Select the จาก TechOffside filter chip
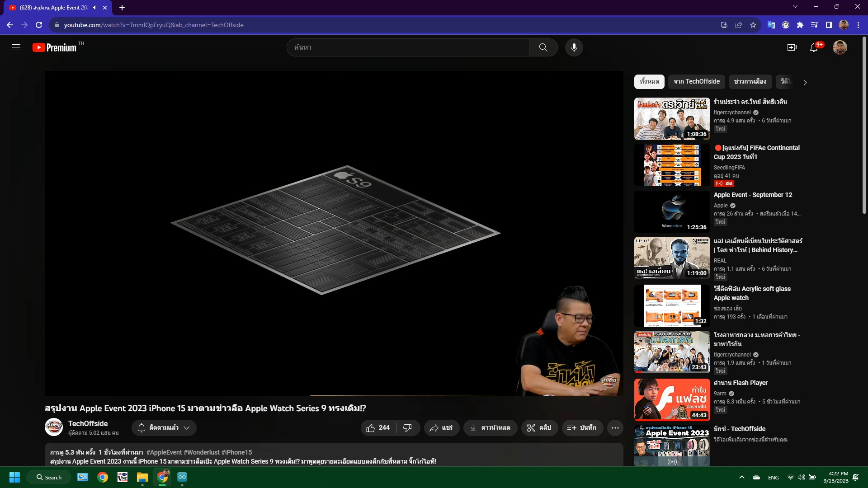The height and width of the screenshot is (488, 868). 696,82
